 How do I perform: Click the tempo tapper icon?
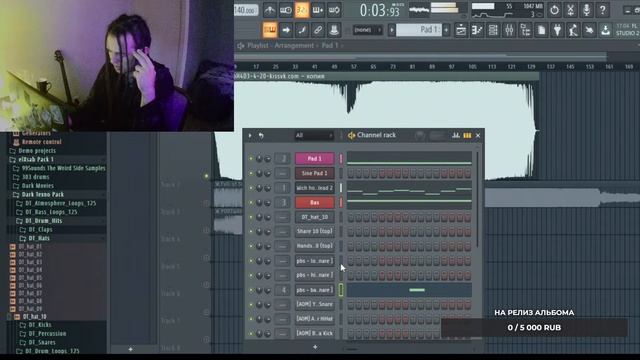573,30
